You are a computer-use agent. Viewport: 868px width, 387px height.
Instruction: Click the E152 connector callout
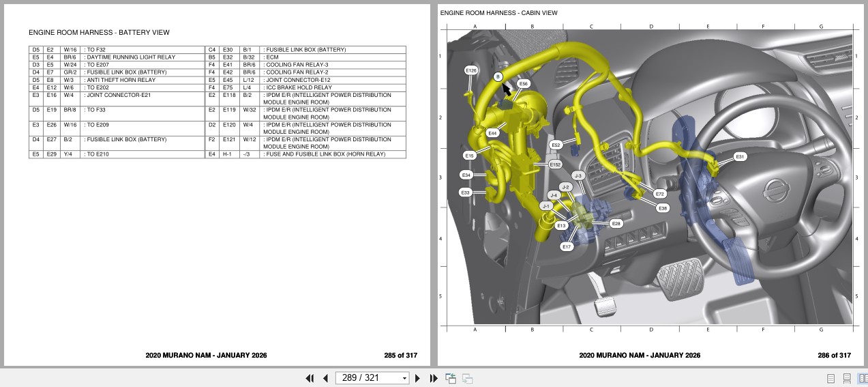pos(555,164)
